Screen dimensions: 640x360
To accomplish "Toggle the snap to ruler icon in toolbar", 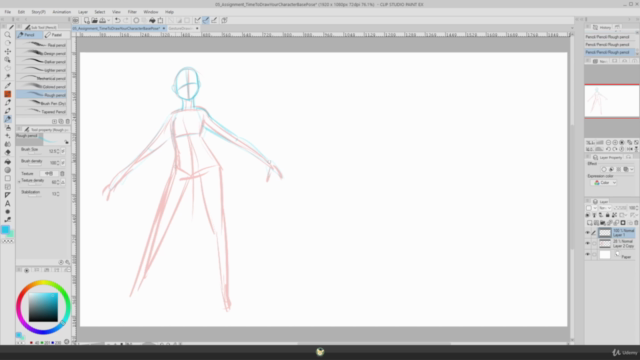I will point(198,20).
